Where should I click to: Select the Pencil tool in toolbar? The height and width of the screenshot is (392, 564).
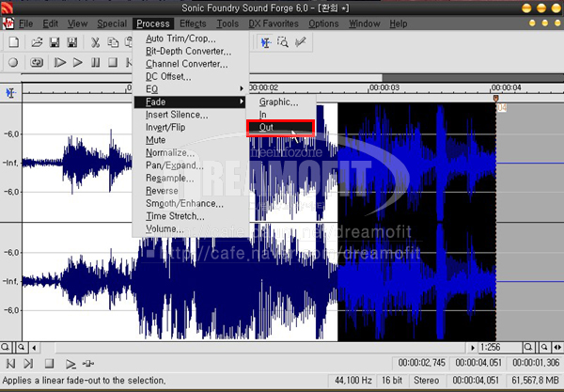(301, 42)
